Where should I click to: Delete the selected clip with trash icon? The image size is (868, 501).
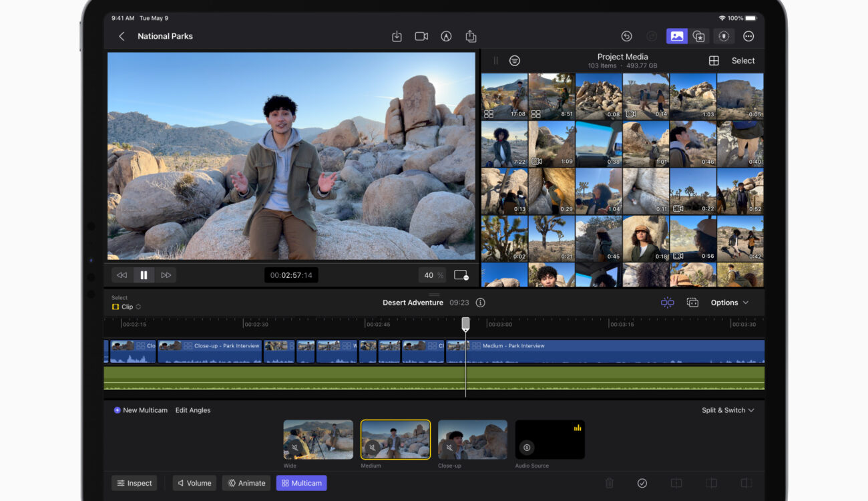tap(609, 483)
